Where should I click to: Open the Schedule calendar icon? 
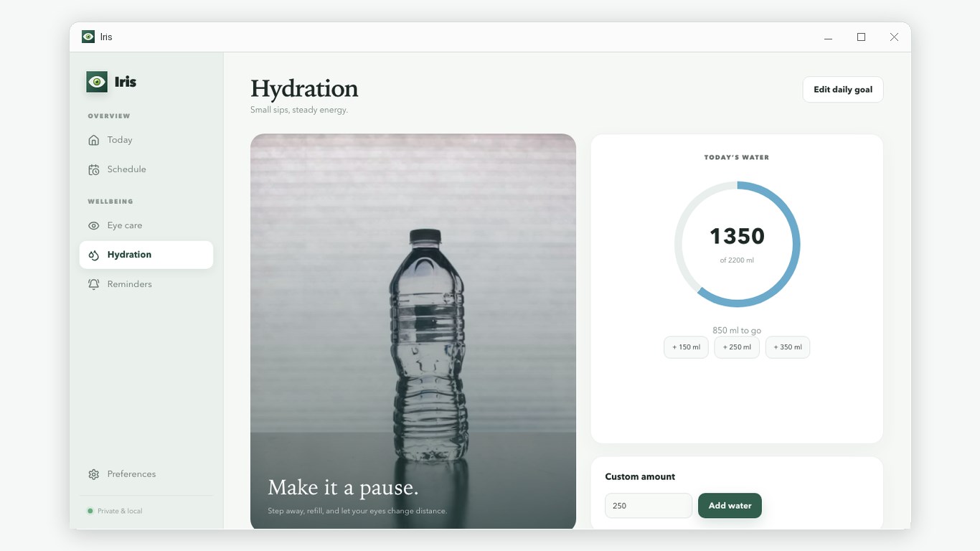click(93, 169)
